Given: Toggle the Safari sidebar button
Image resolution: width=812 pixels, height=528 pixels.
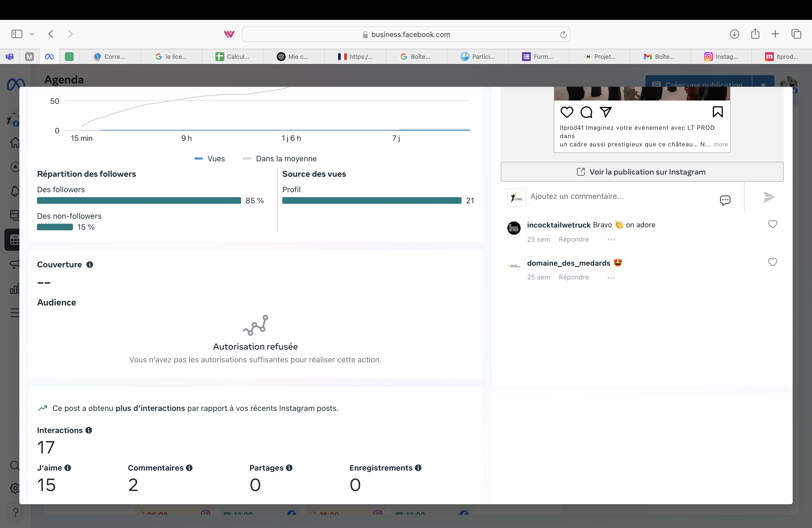Looking at the screenshot, I should [17, 34].
